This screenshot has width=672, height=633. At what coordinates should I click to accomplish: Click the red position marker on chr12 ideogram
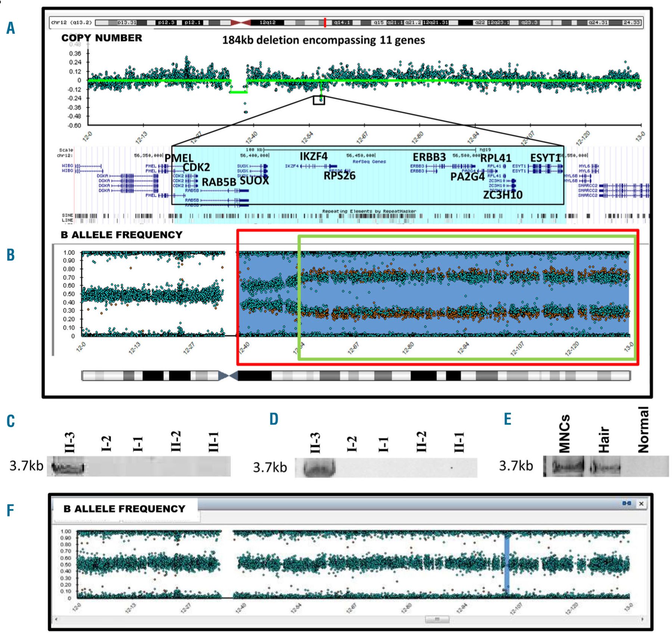tap(325, 22)
